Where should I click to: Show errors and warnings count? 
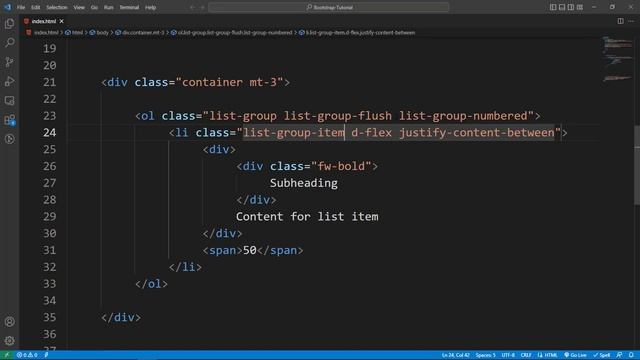coord(27,355)
